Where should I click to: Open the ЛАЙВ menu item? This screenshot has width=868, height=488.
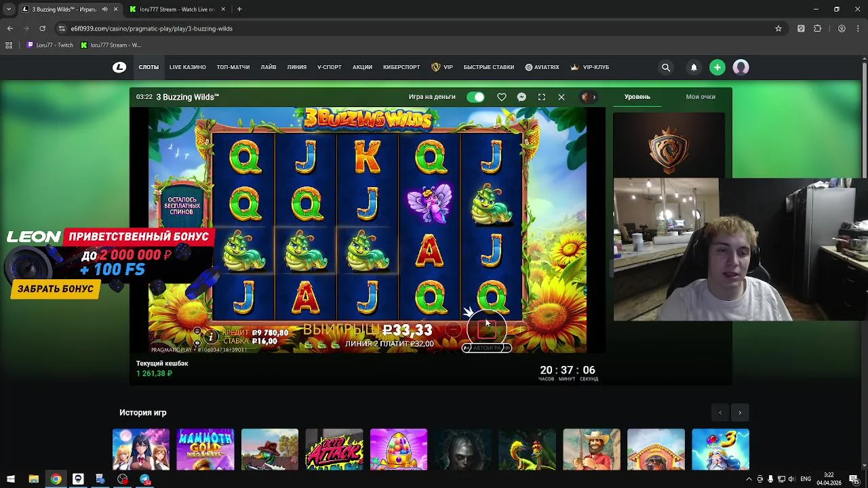point(269,67)
